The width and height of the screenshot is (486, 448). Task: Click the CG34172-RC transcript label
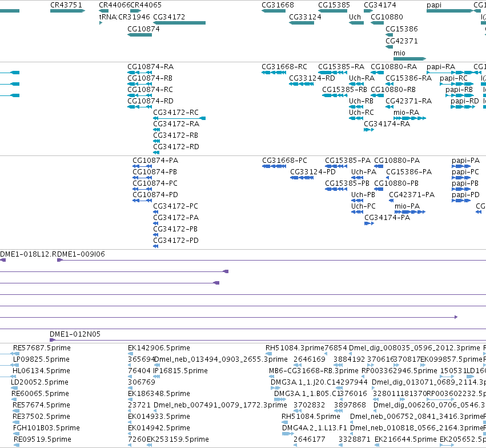tap(176, 112)
